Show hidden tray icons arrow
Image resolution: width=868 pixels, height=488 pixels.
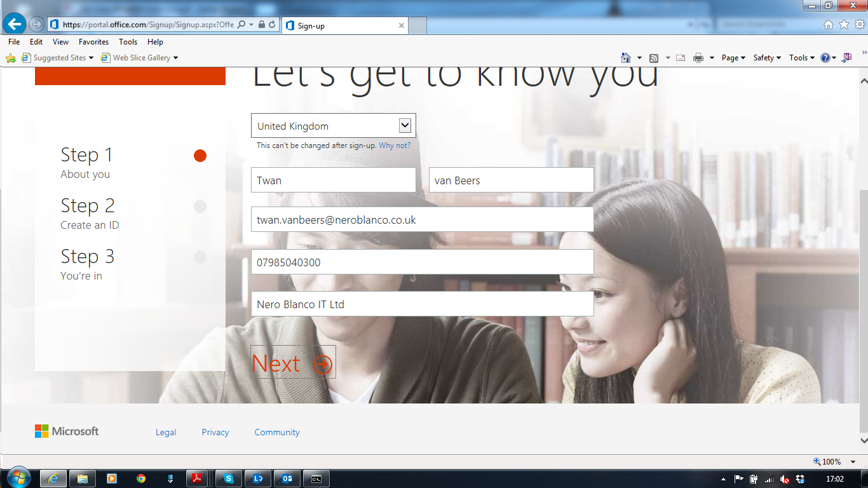[724, 479]
